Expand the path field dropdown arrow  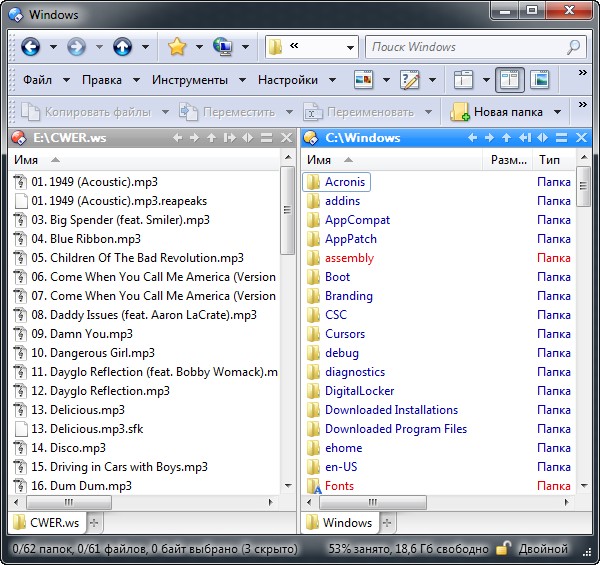click(349, 47)
